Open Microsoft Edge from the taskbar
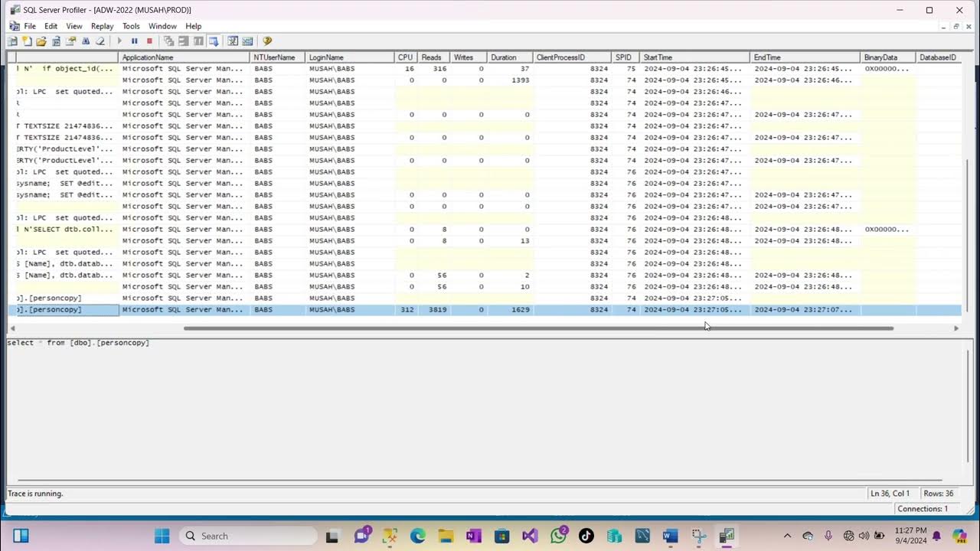The image size is (980, 551). [x=417, y=536]
